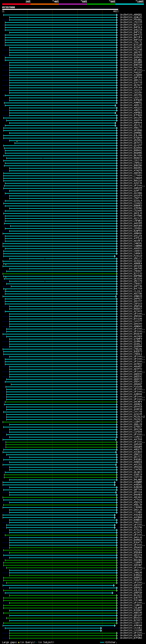Select label UniRef100_Q0E2I8
This screenshot has width=146, height=644.
(x=131, y=30)
